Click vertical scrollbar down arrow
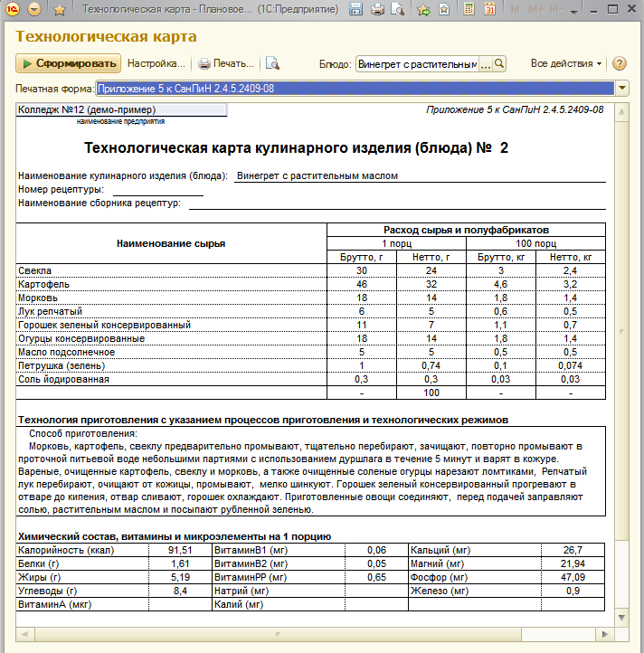Viewport: 644px width, 653px height. [x=621, y=618]
